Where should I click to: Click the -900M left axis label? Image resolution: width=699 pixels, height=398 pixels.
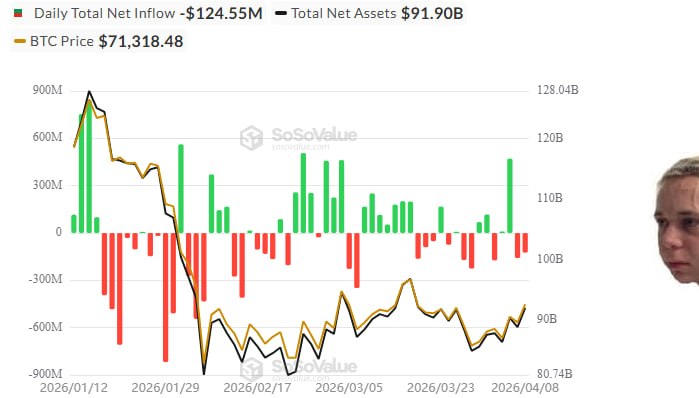[45, 374]
